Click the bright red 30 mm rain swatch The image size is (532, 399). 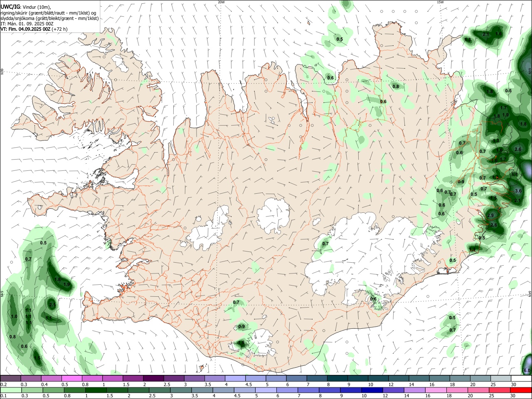click(x=521, y=390)
